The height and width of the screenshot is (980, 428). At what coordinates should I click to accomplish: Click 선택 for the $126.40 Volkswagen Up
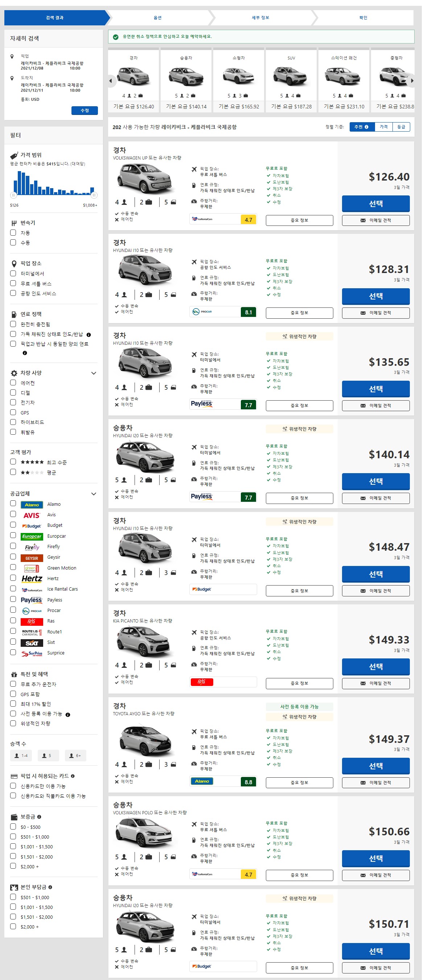pos(375,203)
